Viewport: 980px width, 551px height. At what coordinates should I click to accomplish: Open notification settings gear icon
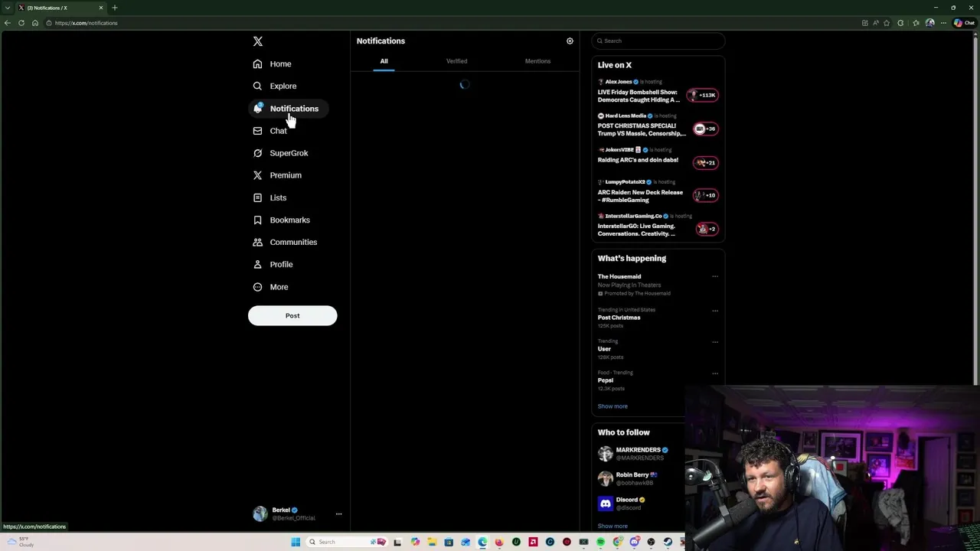pos(570,41)
